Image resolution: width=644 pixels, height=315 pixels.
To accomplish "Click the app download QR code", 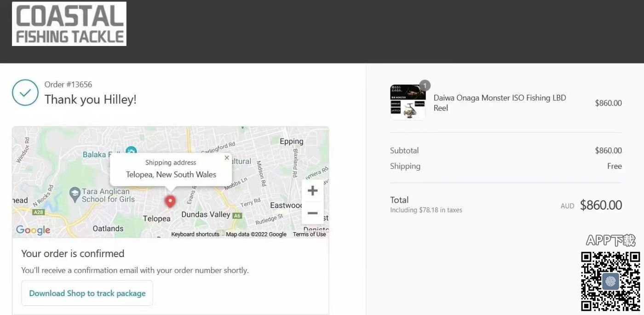I will pos(610,281).
